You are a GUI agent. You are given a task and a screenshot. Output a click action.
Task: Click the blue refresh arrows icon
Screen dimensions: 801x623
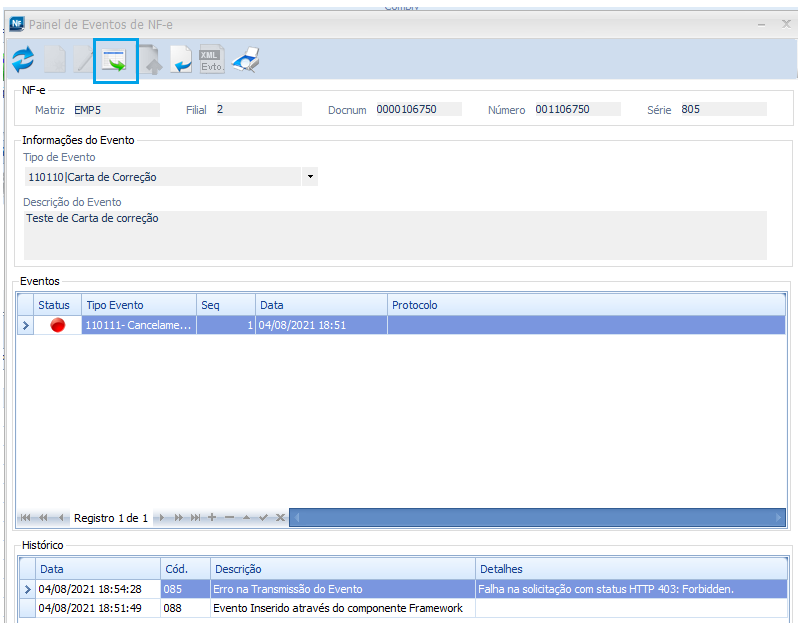coord(22,62)
